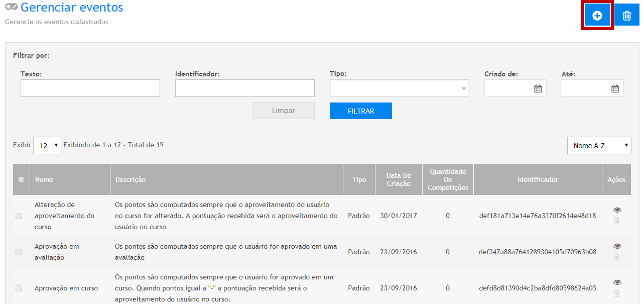Expand the 'Exibir' page size dropdown
Viewport: 644px width, 304px height.
[47, 145]
